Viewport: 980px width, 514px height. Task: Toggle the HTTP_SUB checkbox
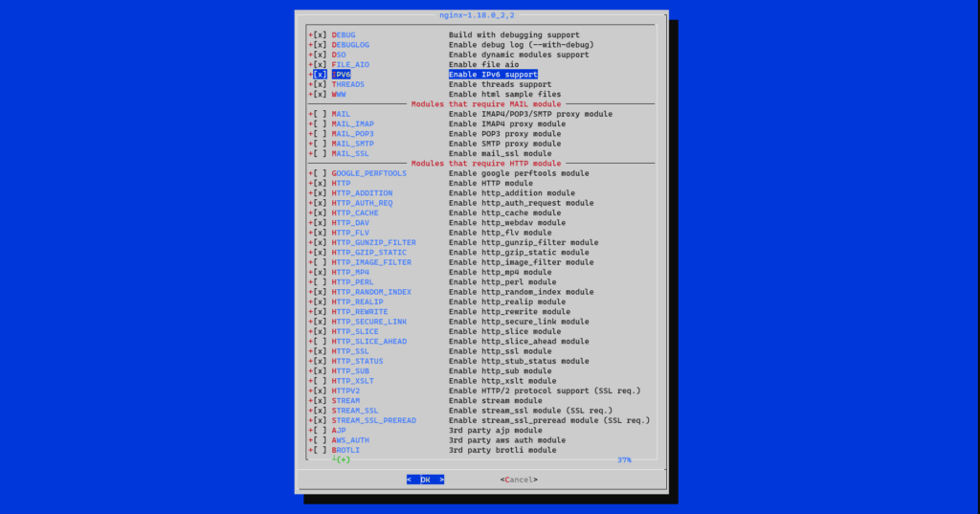point(320,371)
